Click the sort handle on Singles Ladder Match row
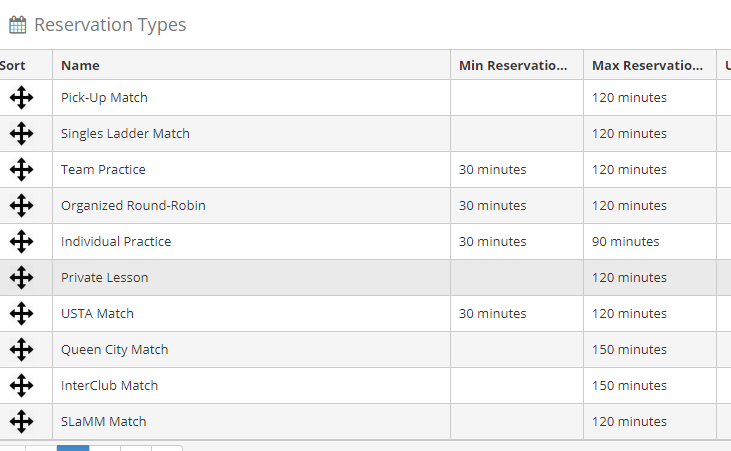 21,133
